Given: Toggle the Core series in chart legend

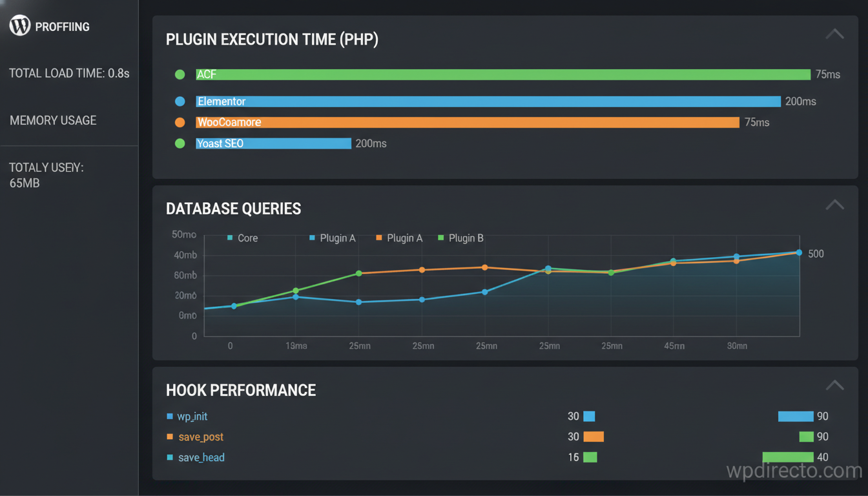Looking at the screenshot, I should click(243, 238).
